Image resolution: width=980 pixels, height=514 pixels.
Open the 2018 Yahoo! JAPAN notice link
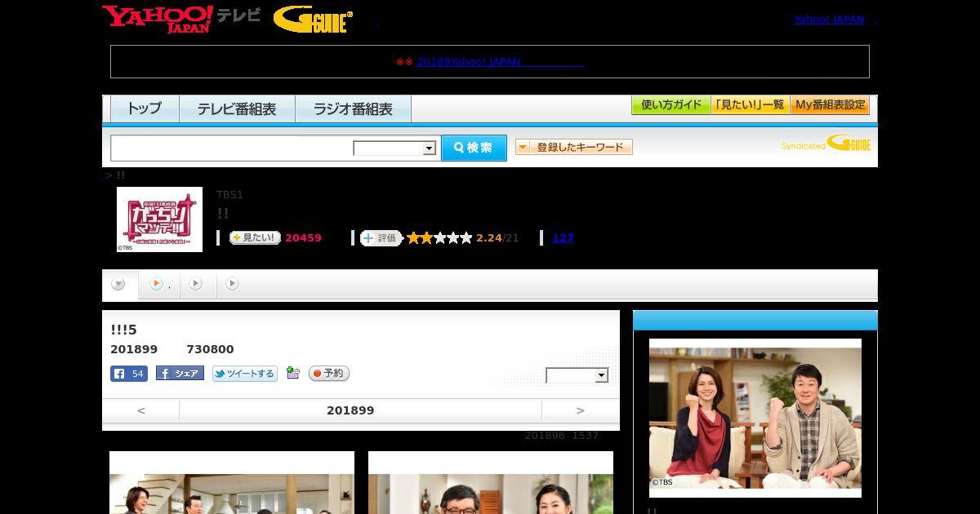(500, 61)
